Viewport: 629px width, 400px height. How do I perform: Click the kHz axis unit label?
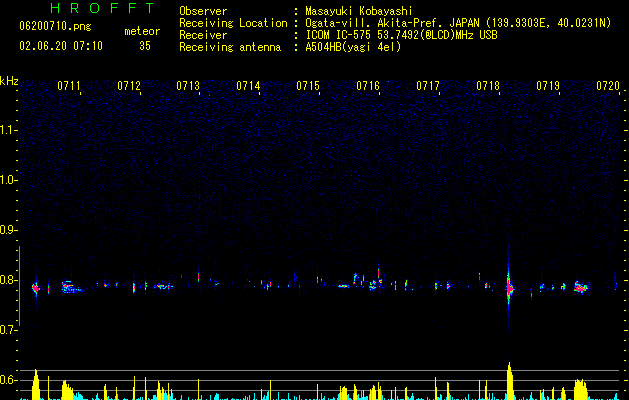[x=9, y=81]
